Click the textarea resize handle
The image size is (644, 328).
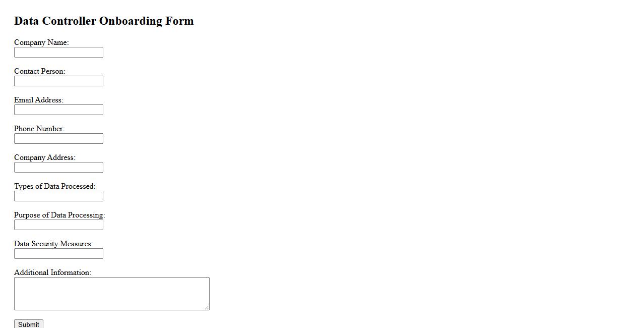pos(207,307)
